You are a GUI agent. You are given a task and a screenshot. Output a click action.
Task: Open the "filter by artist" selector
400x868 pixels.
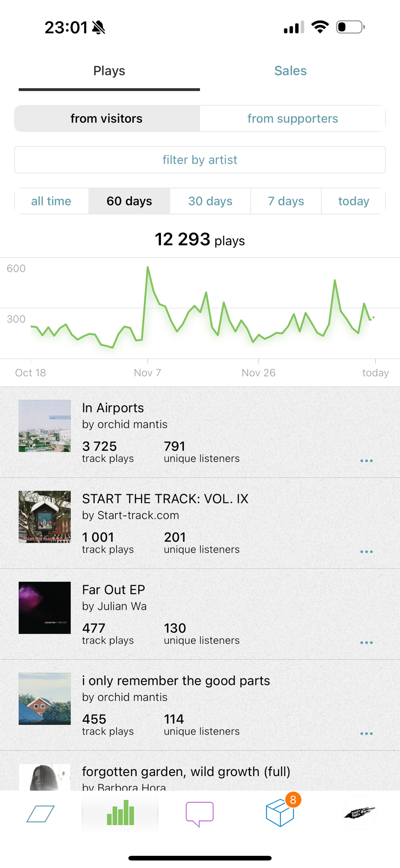(x=200, y=160)
